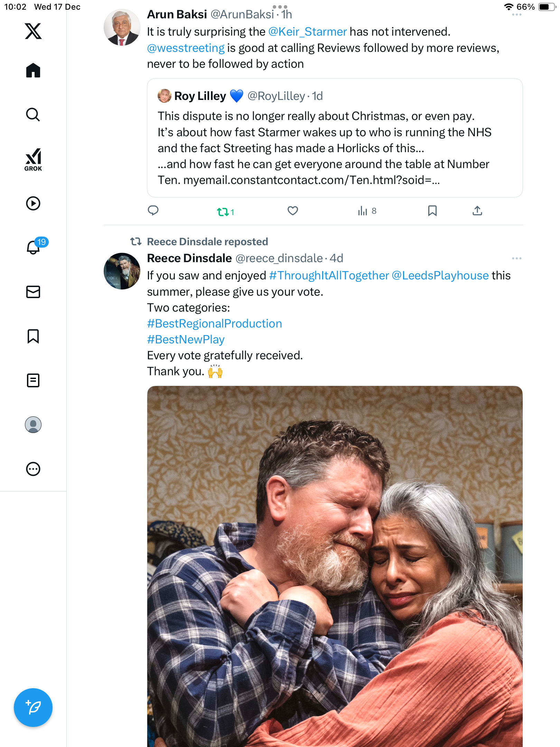
Task: Expand the sidebar More menu
Action: point(33,469)
